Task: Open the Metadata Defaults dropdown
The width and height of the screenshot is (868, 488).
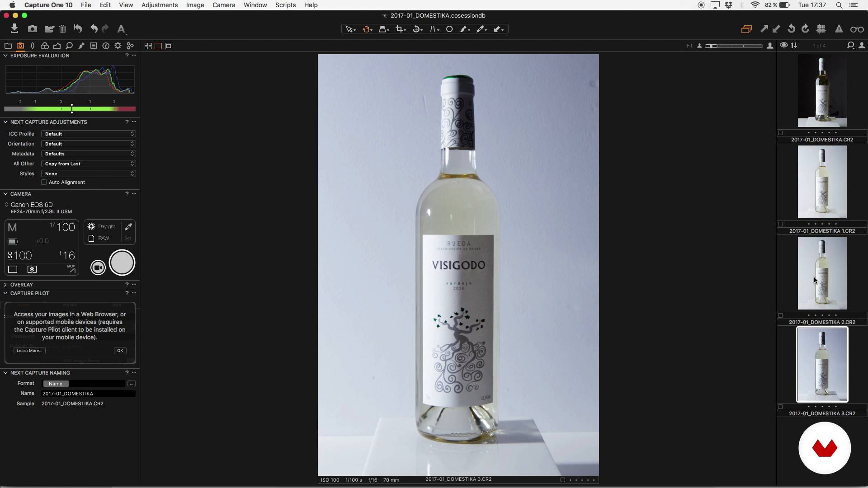Action: click(x=89, y=154)
